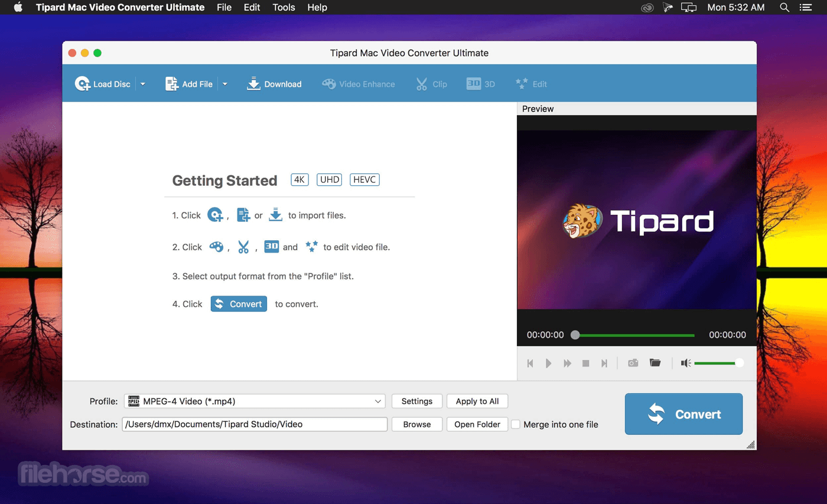Click the Add File toolbar button
827x504 pixels.
click(x=189, y=84)
